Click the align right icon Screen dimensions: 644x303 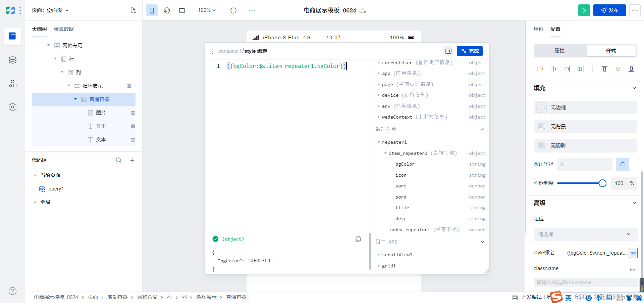click(x=567, y=69)
